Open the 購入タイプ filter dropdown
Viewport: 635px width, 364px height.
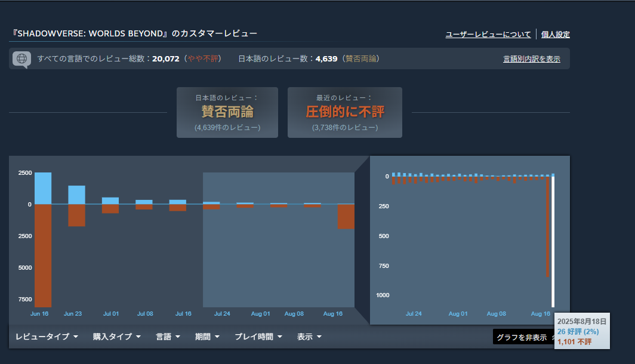point(116,337)
